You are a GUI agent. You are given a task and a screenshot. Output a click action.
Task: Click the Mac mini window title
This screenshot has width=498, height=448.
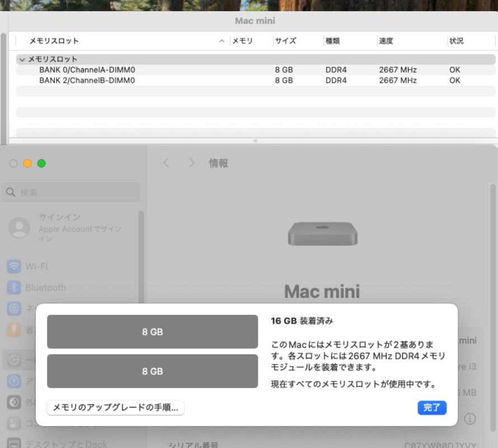255,21
